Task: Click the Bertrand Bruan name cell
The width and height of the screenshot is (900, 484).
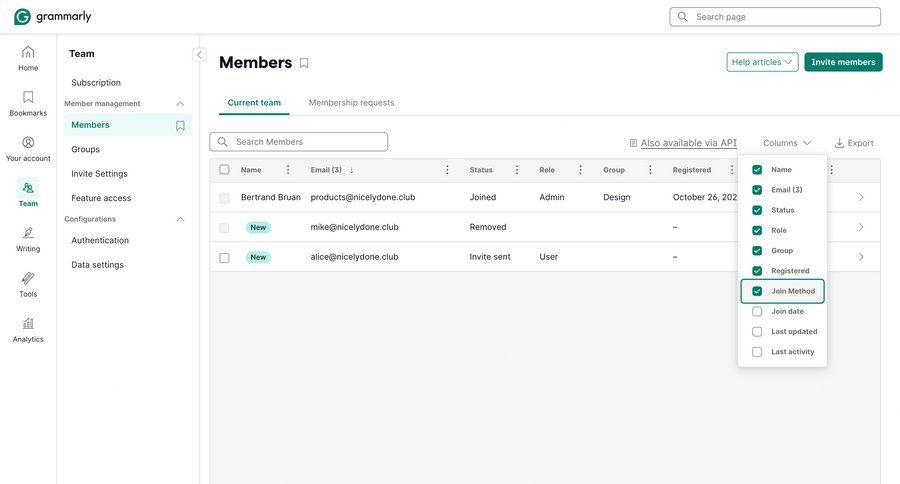Action: click(271, 197)
